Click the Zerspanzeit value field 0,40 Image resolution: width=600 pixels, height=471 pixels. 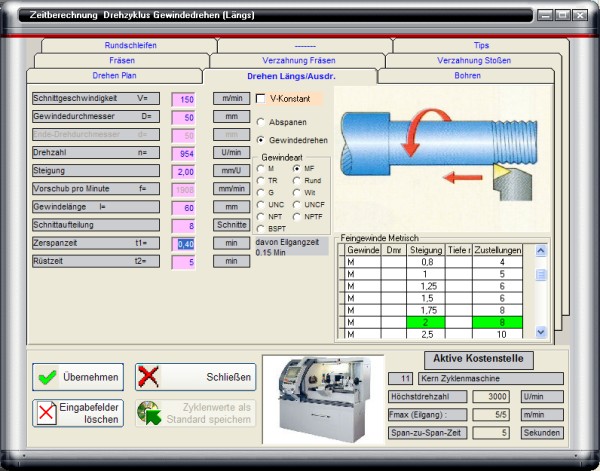(183, 244)
